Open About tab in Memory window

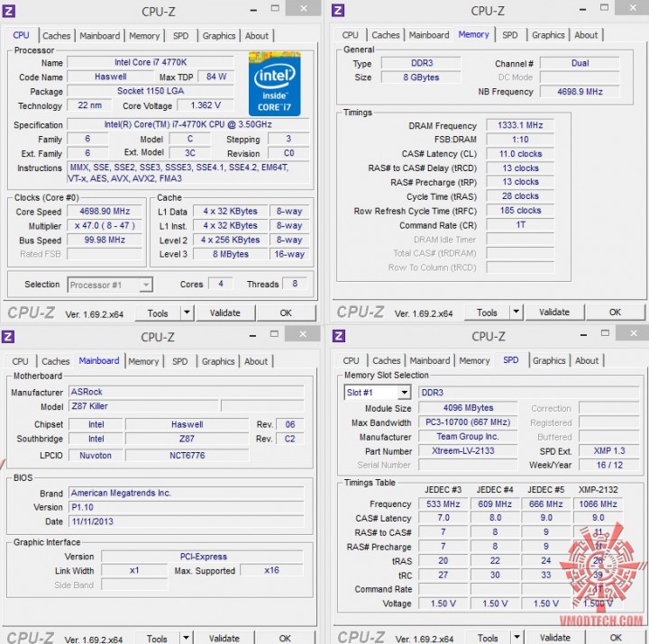[x=586, y=35]
